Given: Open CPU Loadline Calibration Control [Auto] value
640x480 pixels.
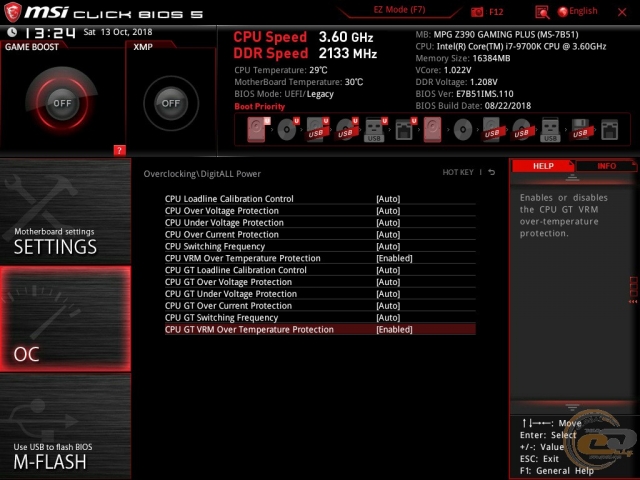Looking at the screenshot, I should pyautogui.click(x=388, y=199).
